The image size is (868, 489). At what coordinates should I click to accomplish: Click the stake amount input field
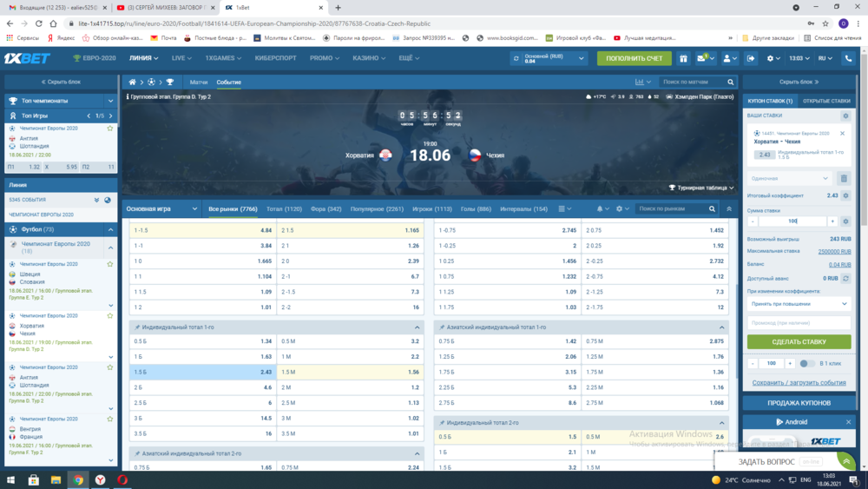(792, 221)
